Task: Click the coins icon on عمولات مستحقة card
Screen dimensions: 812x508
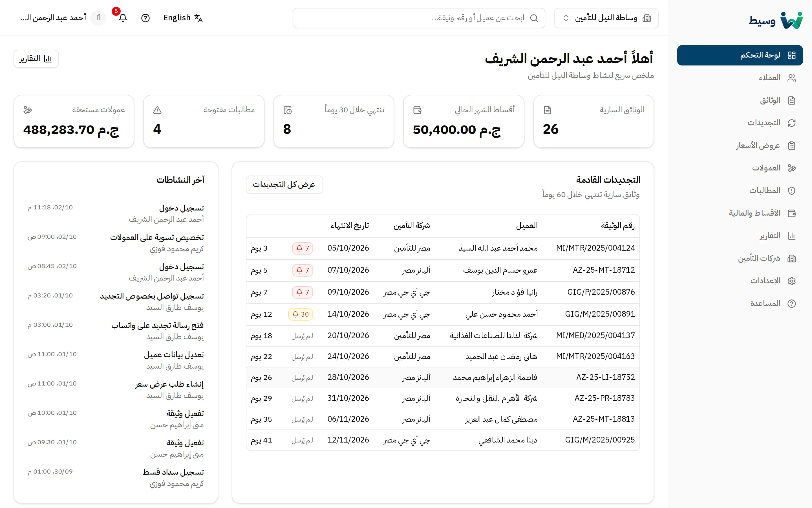Action: coord(28,110)
